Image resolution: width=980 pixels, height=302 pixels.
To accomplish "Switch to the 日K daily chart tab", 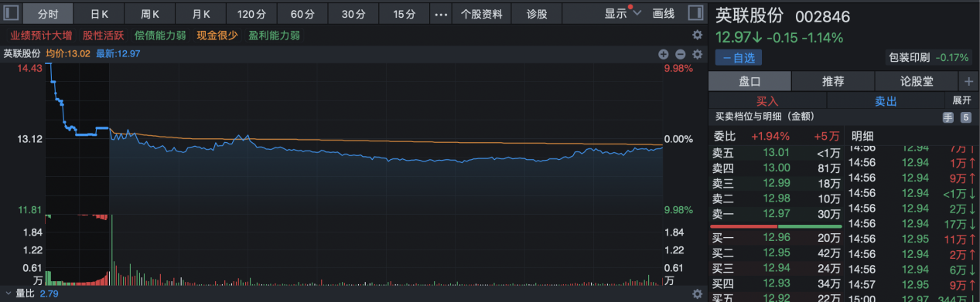I will 99,14.
